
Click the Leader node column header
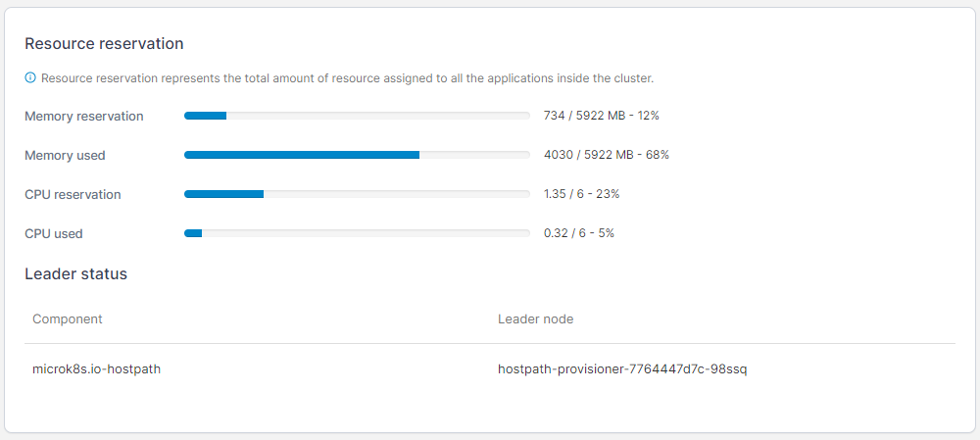[x=536, y=318]
